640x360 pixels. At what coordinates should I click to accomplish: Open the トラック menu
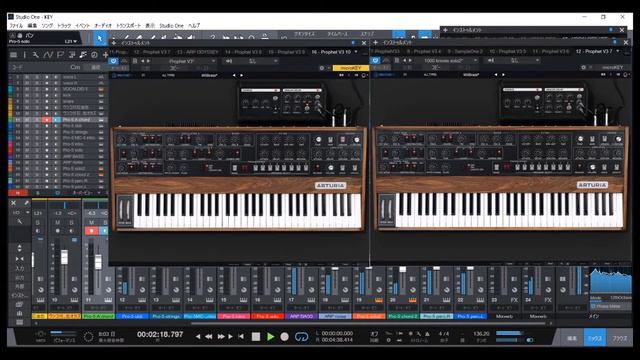pyautogui.click(x=64, y=25)
